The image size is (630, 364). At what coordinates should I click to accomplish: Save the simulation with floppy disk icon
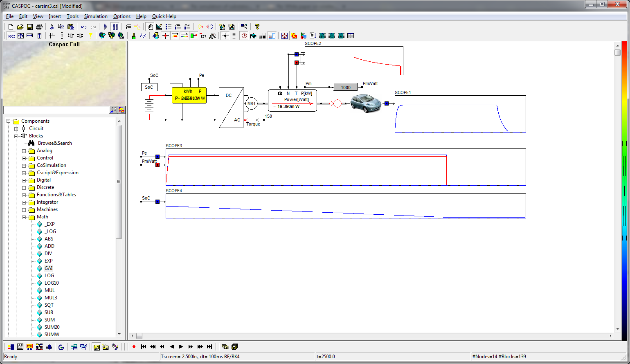[x=29, y=27]
